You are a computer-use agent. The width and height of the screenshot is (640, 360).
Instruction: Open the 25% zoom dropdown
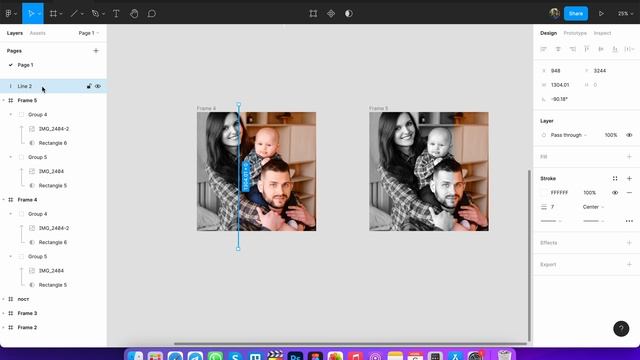coord(625,13)
